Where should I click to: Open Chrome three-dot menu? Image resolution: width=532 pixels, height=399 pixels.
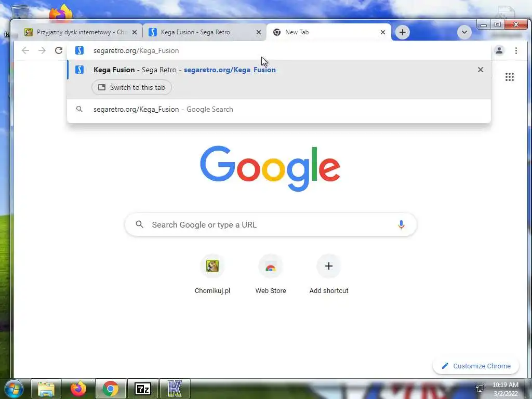click(x=516, y=50)
